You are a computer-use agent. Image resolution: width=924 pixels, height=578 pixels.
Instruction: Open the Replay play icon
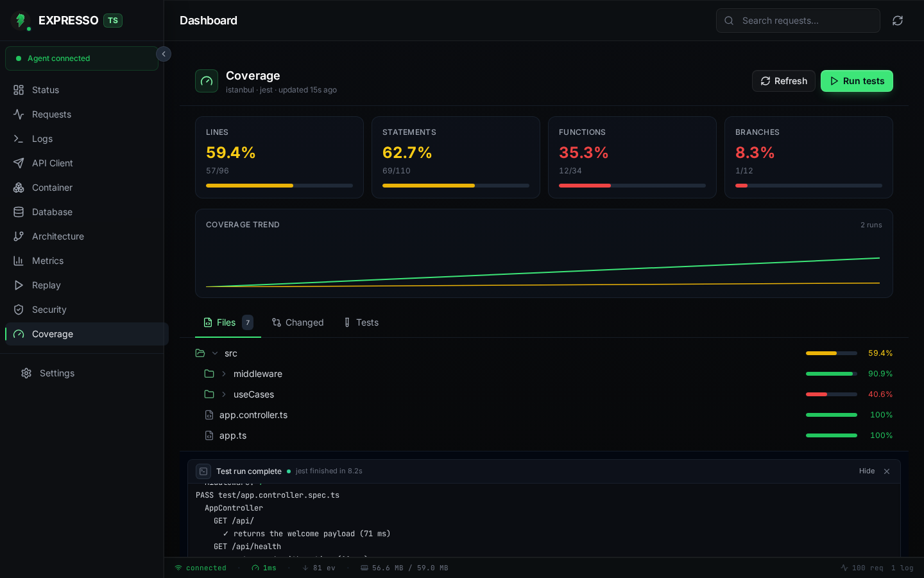pos(19,285)
